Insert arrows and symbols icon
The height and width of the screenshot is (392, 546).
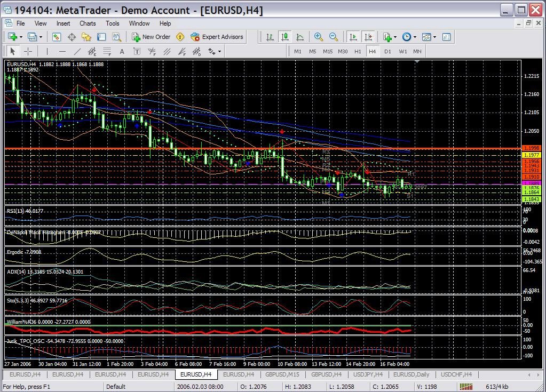click(x=211, y=52)
